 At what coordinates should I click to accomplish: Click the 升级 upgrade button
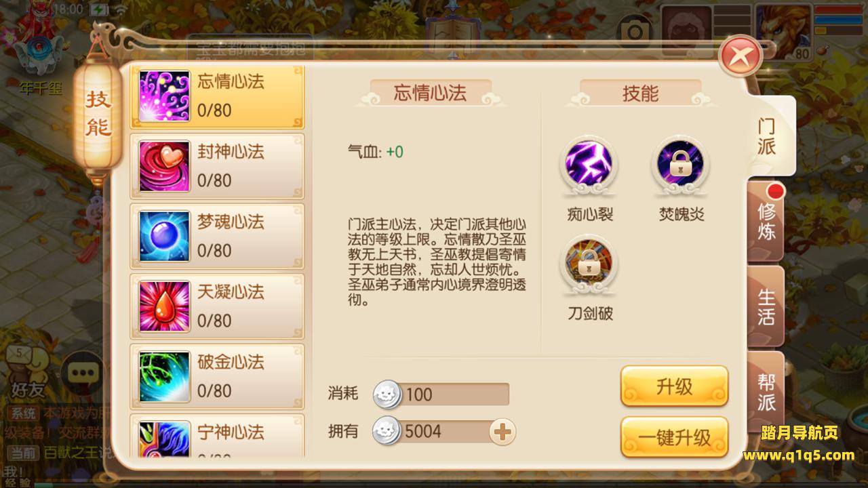(675, 386)
